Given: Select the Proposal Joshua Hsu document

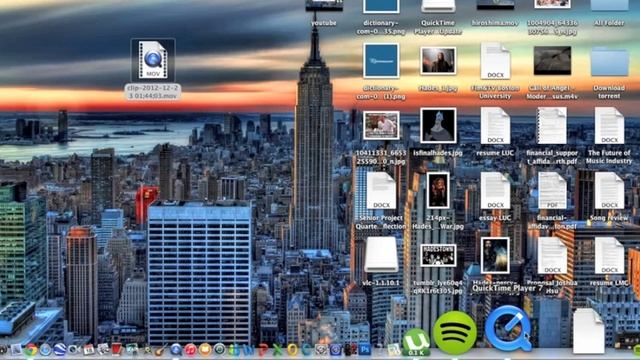Looking at the screenshot, I should 552,255.
